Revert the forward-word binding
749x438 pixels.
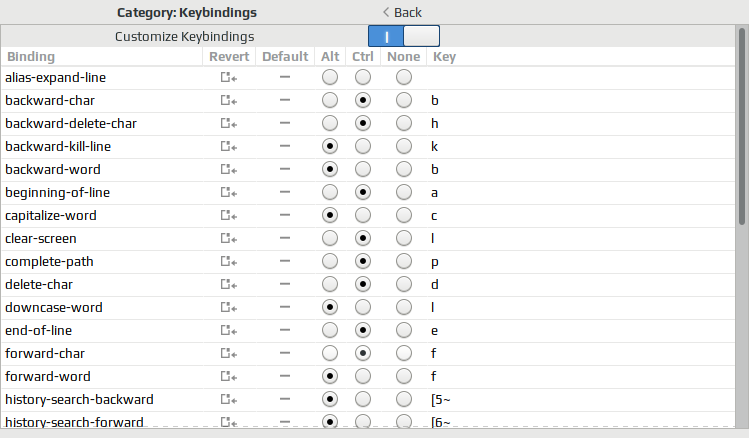(229, 376)
